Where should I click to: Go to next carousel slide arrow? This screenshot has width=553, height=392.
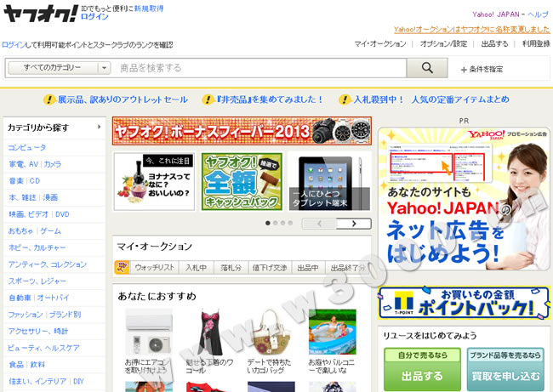click(354, 224)
